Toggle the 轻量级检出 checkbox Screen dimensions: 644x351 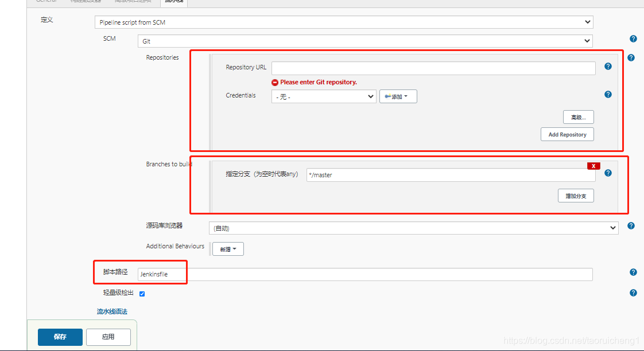point(142,294)
